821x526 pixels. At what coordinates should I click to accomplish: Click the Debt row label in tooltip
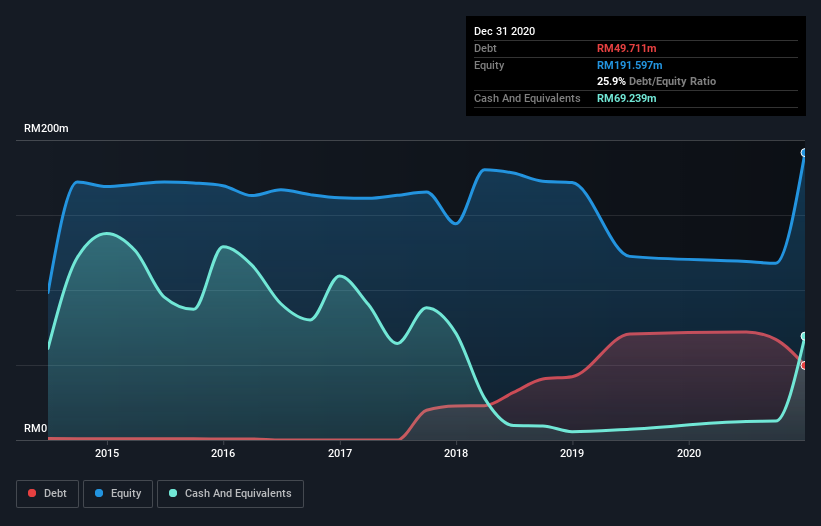point(485,48)
